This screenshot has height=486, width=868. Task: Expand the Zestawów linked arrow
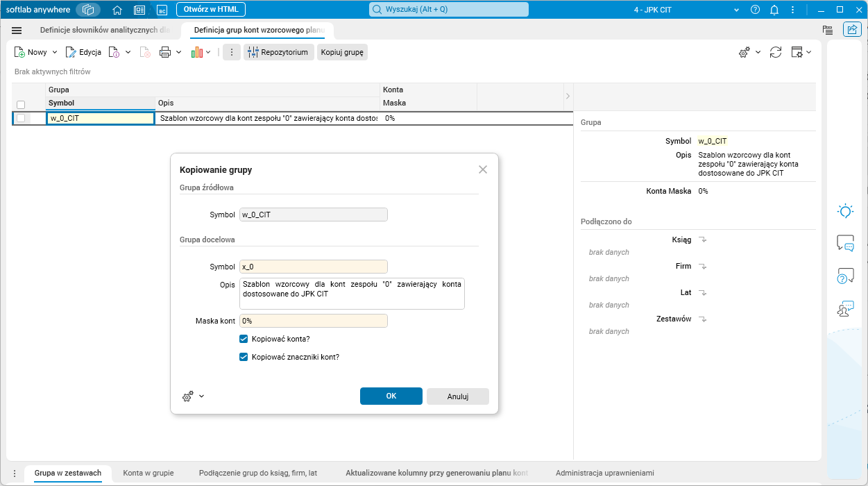point(702,319)
